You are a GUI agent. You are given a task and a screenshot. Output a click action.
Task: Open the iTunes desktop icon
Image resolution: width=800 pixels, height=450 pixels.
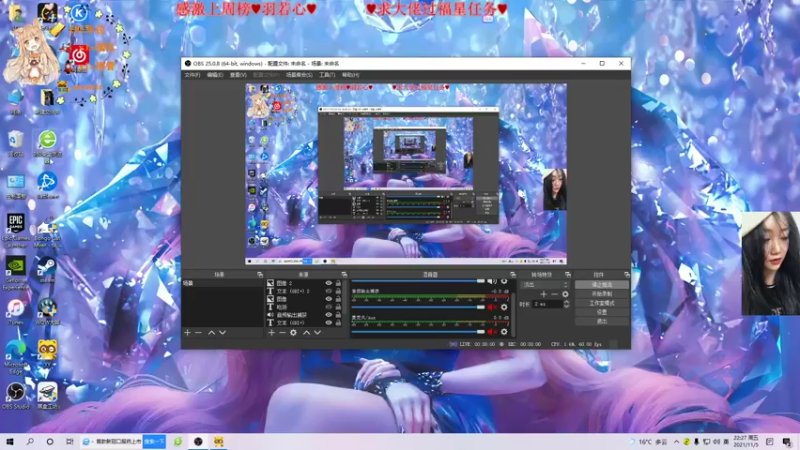[16, 312]
